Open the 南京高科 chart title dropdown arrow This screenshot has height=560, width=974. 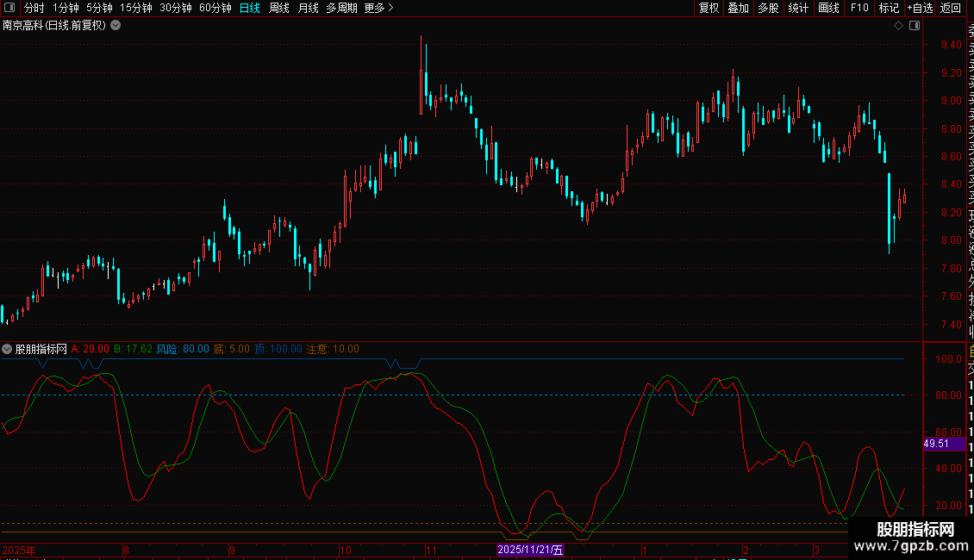[116, 26]
